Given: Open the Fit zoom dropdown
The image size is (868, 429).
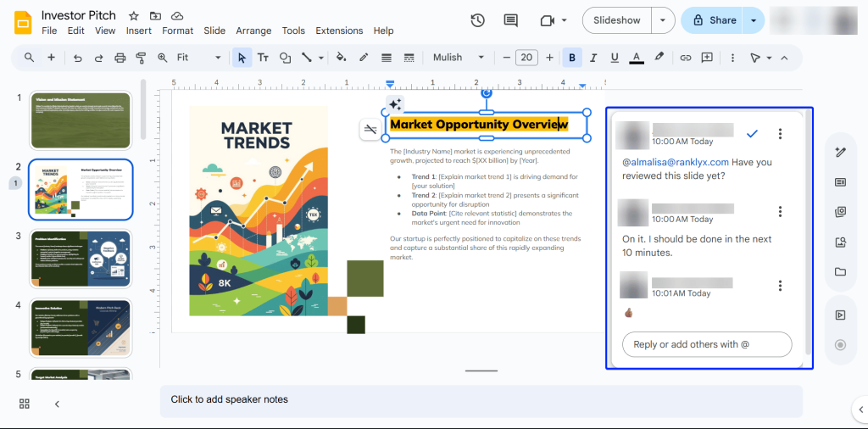Looking at the screenshot, I should pyautogui.click(x=198, y=58).
